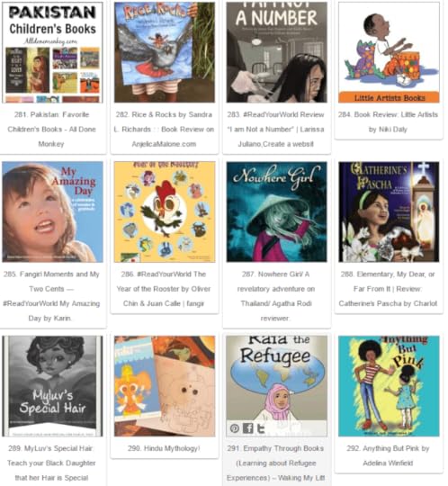Screen dimensions: 448x486
Task: Open the Pakistan Children's Books thumbnail
Action: pos(52,52)
